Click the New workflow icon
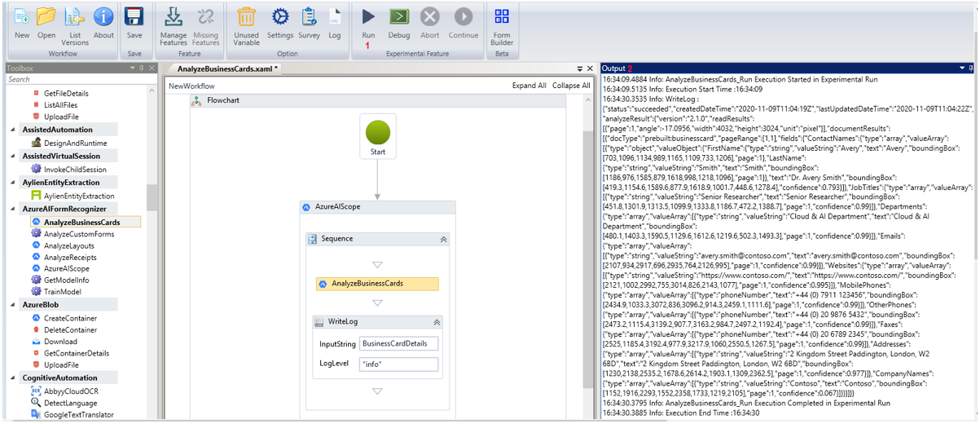The width and height of the screenshot is (980, 424). 22,18
